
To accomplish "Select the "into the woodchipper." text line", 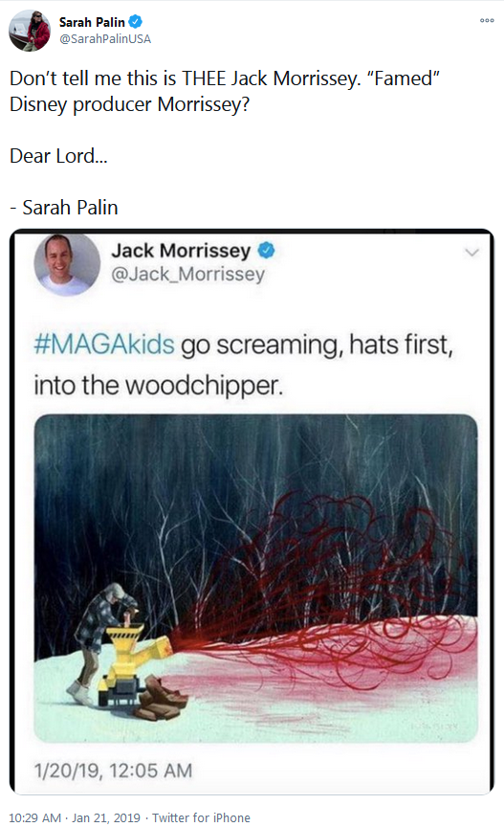I will pyautogui.click(x=158, y=385).
